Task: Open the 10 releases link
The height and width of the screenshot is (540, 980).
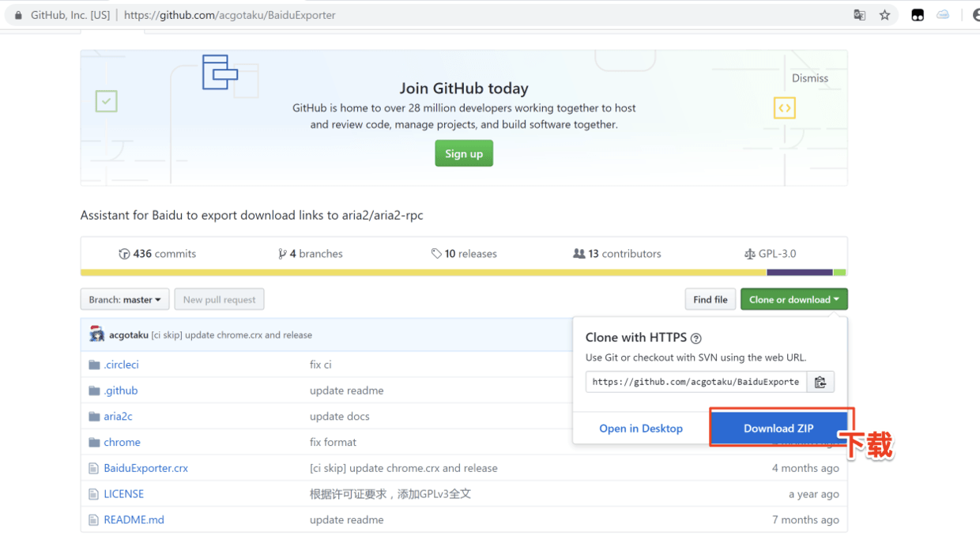Action: tap(464, 254)
